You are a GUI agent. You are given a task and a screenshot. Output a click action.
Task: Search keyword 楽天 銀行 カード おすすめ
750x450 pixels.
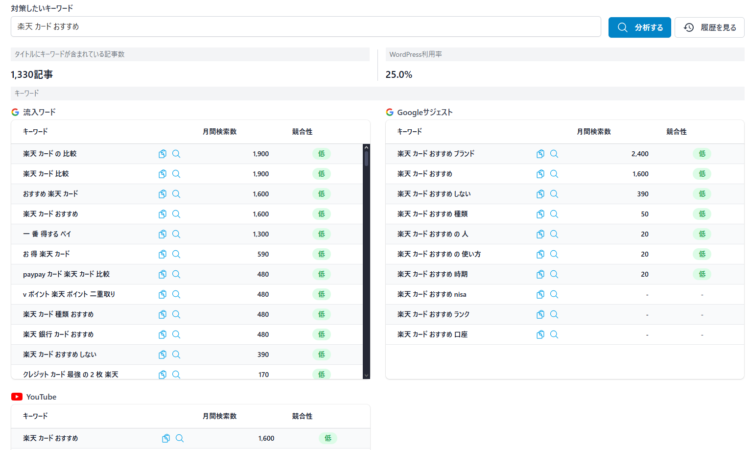click(176, 334)
